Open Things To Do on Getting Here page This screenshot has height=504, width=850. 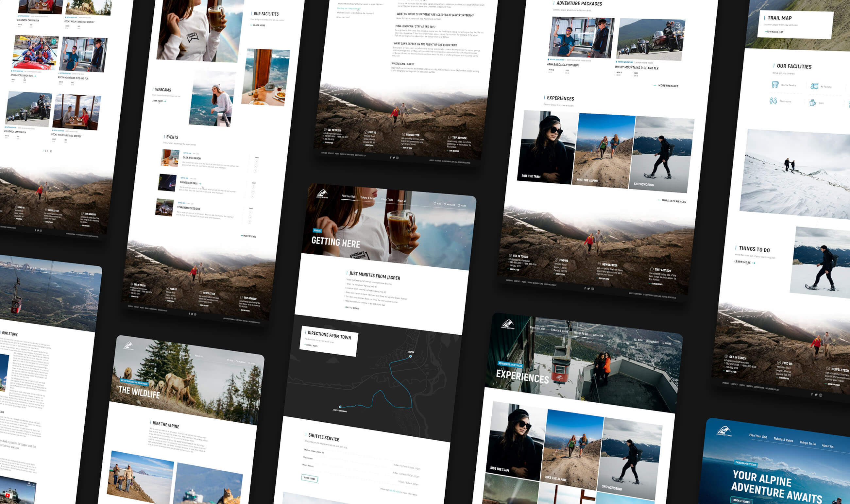tap(386, 199)
